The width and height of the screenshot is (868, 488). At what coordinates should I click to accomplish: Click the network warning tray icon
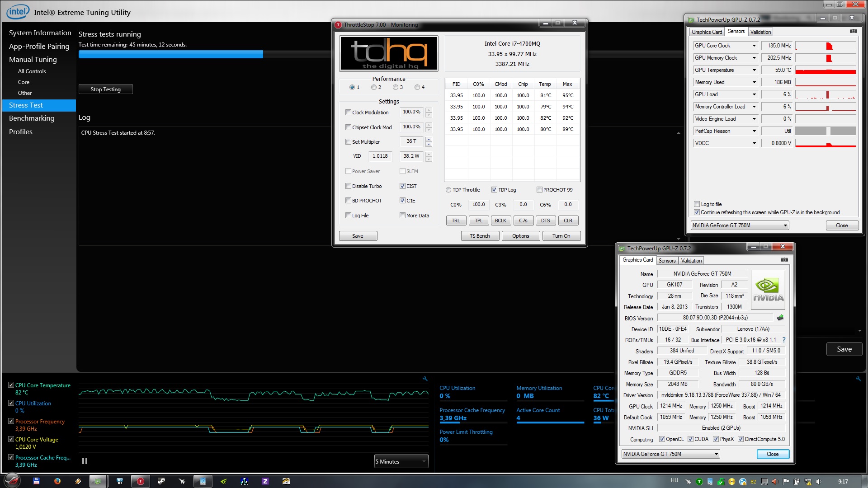point(808,482)
